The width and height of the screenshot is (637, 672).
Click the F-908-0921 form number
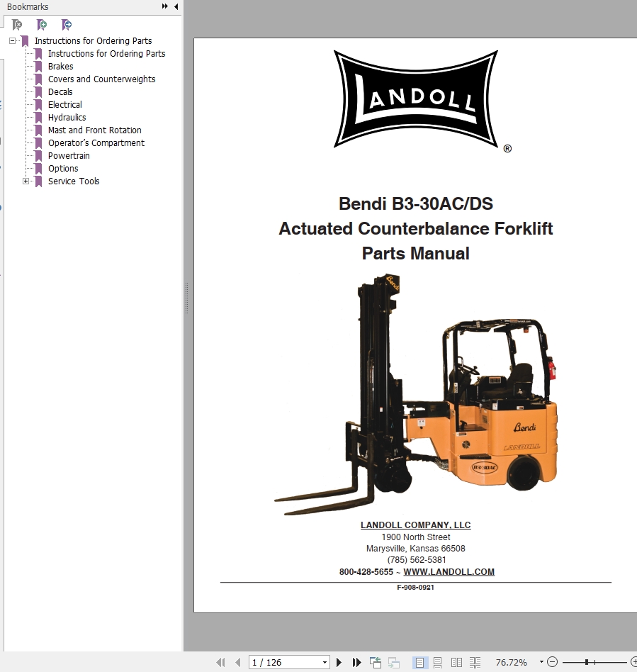click(415, 588)
